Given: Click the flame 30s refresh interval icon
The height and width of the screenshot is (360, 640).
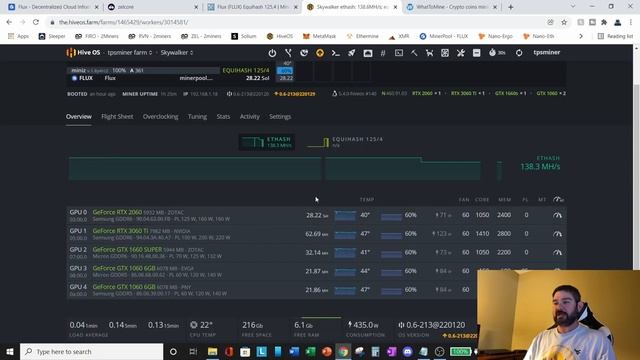Looking at the screenshot, I should (x=497, y=53).
